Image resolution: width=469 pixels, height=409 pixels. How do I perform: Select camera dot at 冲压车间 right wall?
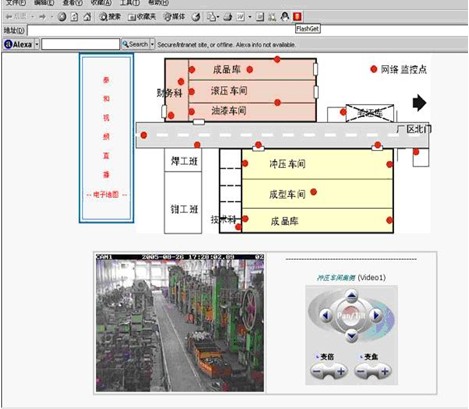click(389, 164)
